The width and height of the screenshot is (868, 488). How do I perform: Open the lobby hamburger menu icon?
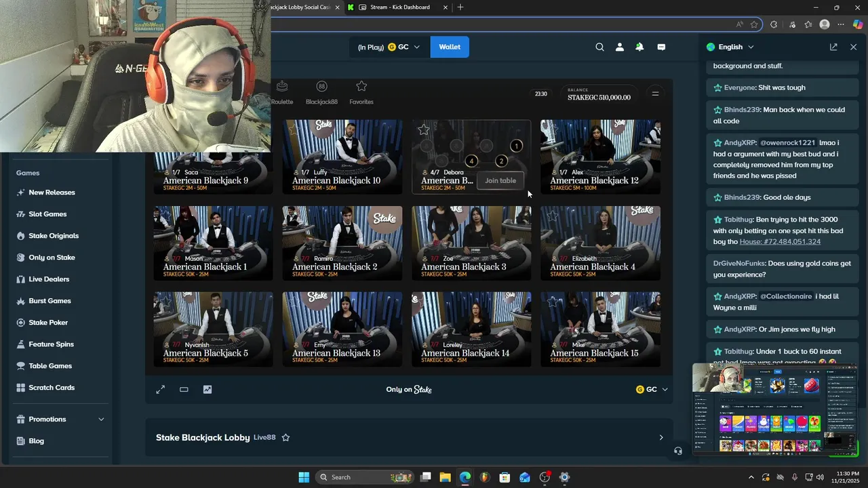(655, 94)
